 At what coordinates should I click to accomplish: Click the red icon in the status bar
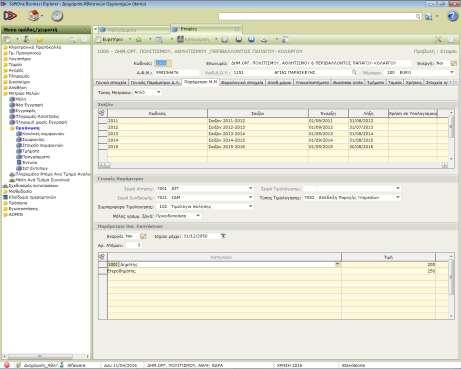point(6,365)
